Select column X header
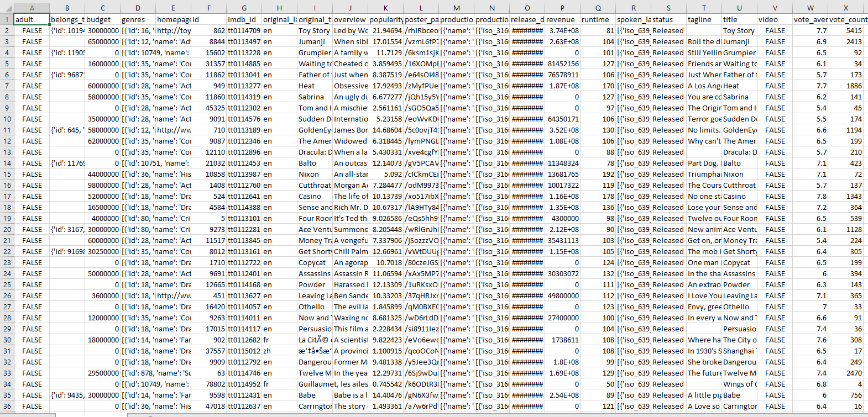The width and height of the screenshot is (868, 417). [x=846, y=8]
